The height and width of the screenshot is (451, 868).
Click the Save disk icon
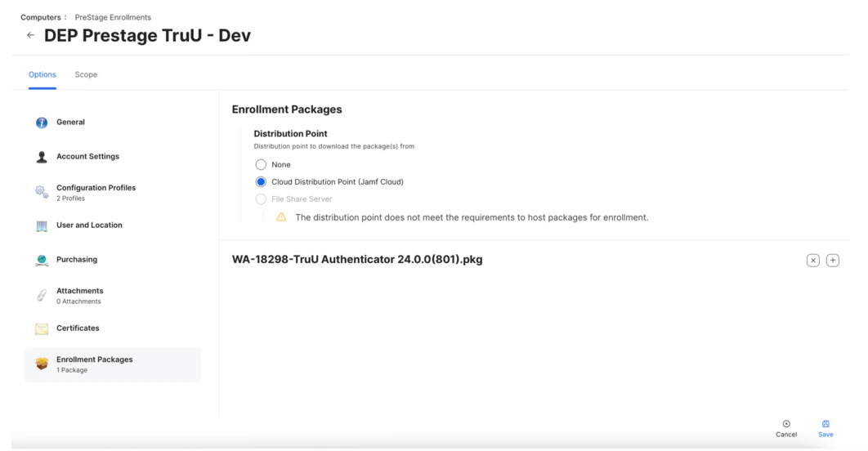pos(825,424)
